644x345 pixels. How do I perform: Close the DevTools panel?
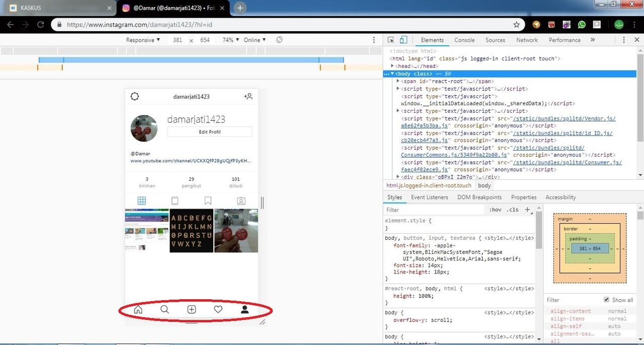[x=636, y=40]
